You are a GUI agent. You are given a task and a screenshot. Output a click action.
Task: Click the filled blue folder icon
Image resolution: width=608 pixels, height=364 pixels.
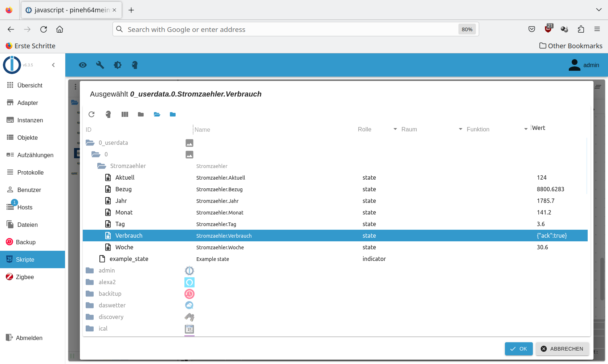tap(173, 114)
